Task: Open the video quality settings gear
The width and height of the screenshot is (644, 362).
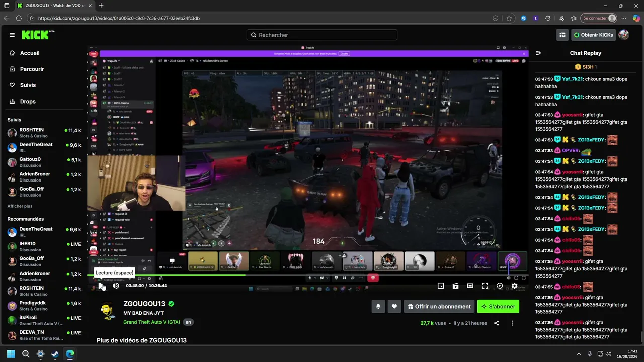Action: click(x=514, y=286)
